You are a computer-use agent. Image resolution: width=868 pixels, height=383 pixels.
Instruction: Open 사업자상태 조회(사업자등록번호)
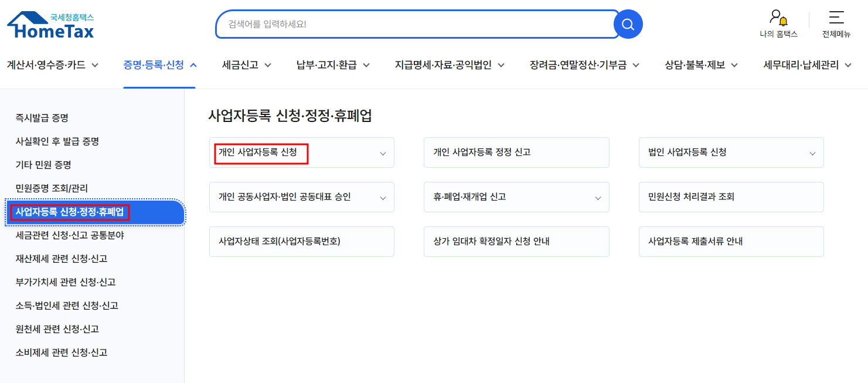tap(302, 242)
